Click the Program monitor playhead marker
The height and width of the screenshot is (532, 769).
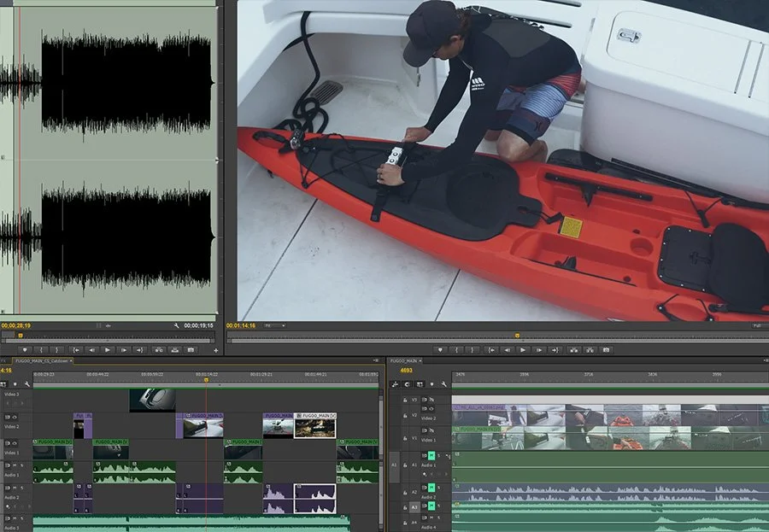[x=517, y=336]
